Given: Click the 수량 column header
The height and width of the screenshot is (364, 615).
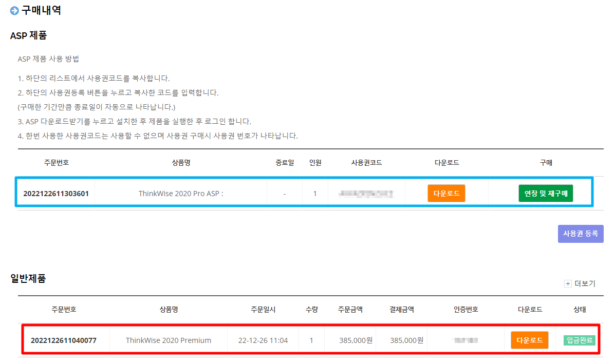Looking at the screenshot, I should pos(311,310).
